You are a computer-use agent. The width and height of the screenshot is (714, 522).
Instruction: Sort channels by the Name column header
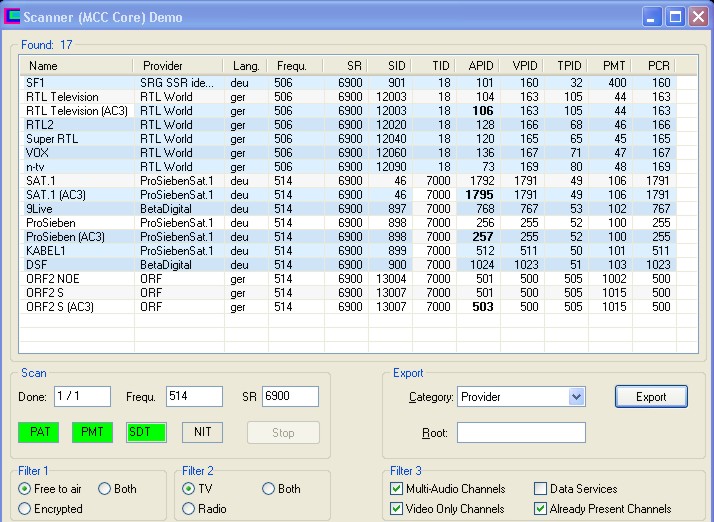43,66
